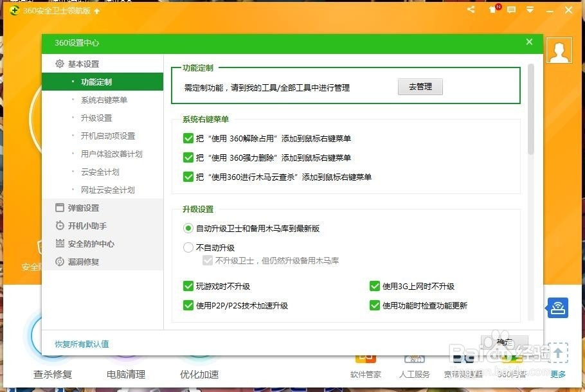The image size is (585, 392).
Task: Click the 360 logo icon in title bar
Action: coord(14,10)
